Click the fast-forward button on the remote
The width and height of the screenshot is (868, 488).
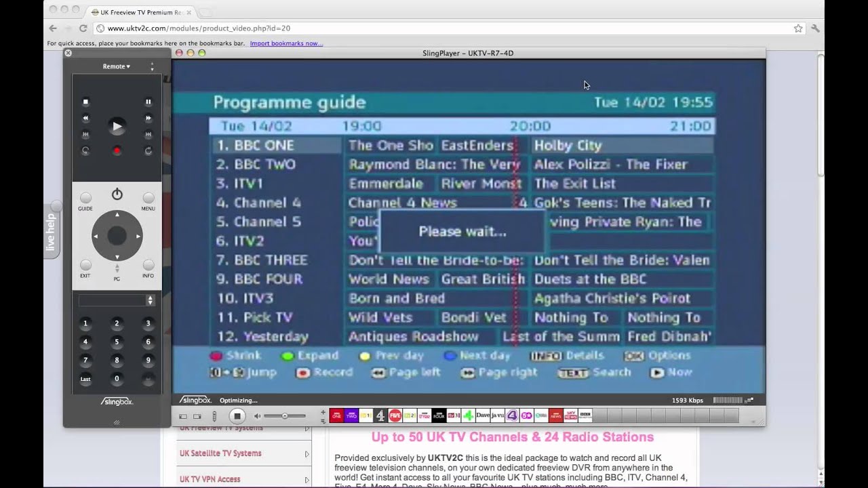[148, 118]
